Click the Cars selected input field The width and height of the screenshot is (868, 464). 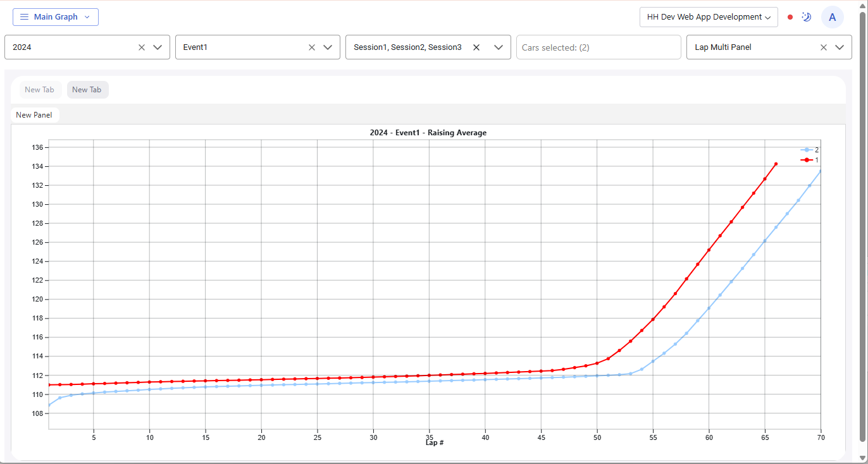pos(598,47)
